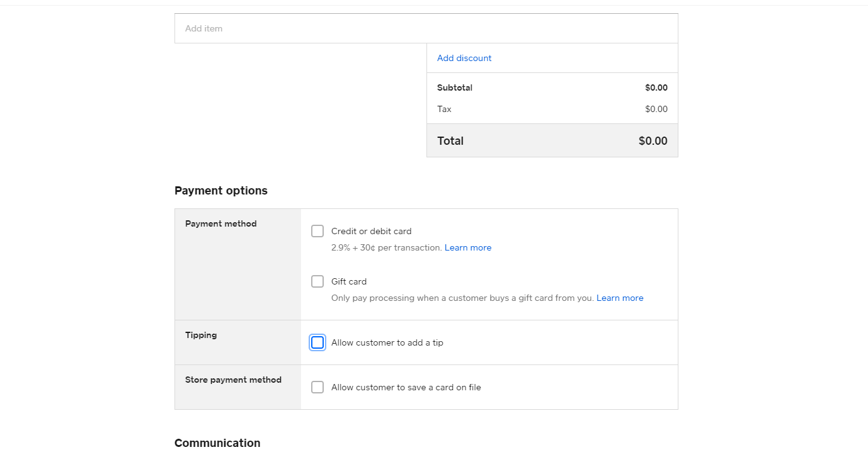Click the Tipping row label
Viewport: 868px width, 457px height.
[x=201, y=335]
